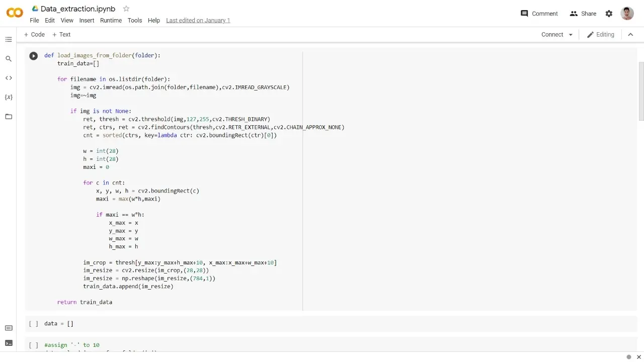644x362 pixels.
Task: Run the load_images_from_folder code cell
Action: [x=33, y=56]
